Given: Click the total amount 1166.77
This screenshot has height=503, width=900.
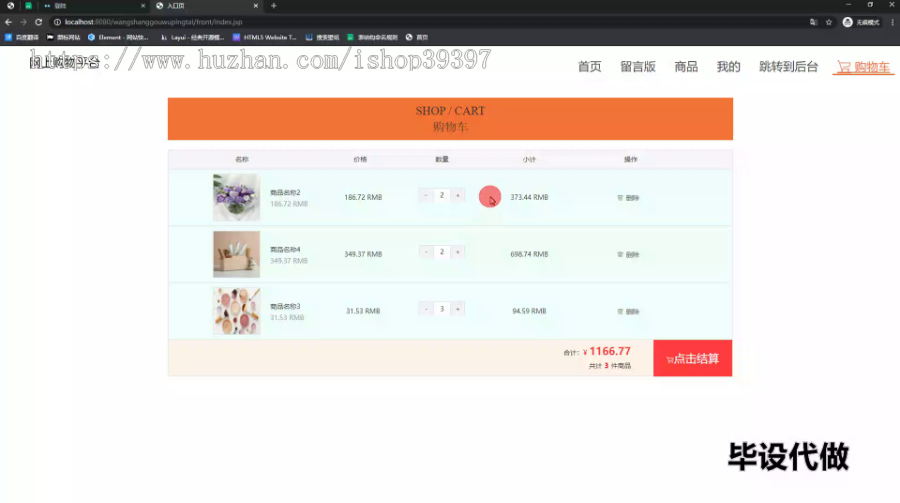Looking at the screenshot, I should pyautogui.click(x=610, y=351).
